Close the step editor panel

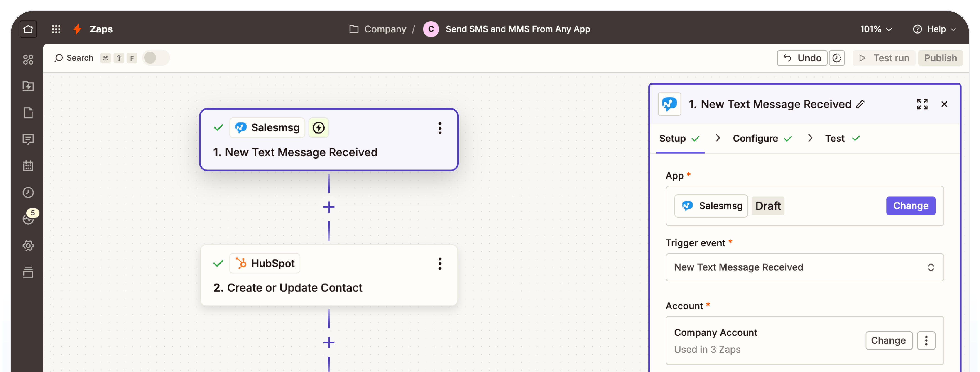[x=944, y=104]
